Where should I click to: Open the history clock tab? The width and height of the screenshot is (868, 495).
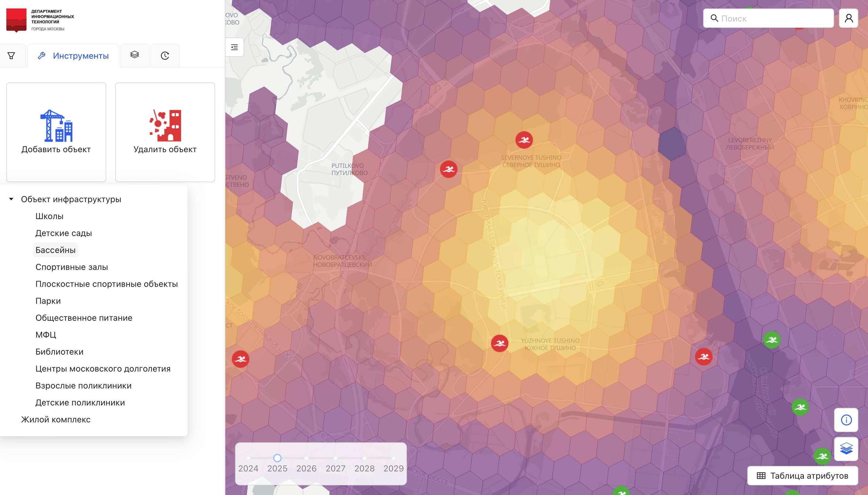(x=165, y=55)
